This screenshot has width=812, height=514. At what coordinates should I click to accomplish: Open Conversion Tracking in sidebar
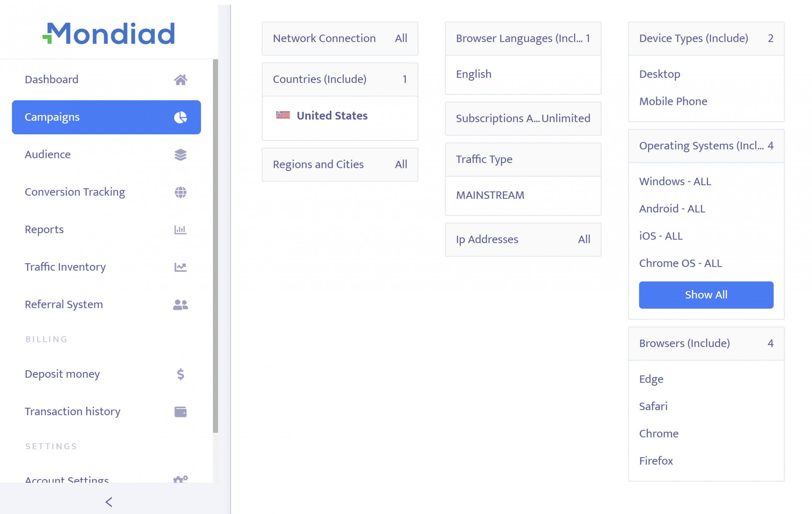tap(106, 192)
